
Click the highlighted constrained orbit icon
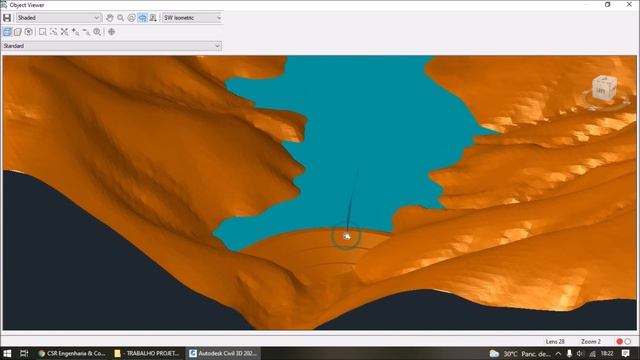pos(142,18)
